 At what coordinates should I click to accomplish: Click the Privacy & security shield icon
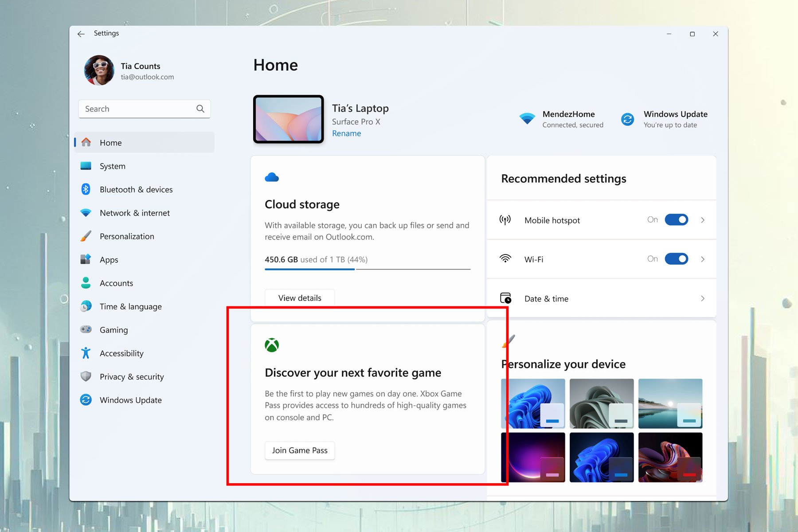[x=86, y=376]
